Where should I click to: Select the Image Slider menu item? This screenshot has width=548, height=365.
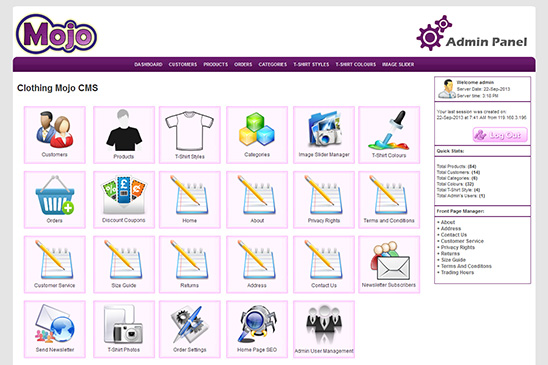coord(398,64)
